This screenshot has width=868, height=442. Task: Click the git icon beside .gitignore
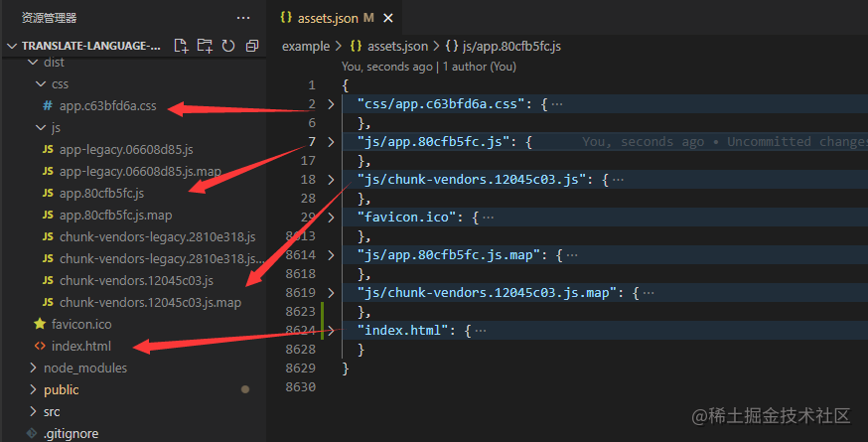point(32,434)
